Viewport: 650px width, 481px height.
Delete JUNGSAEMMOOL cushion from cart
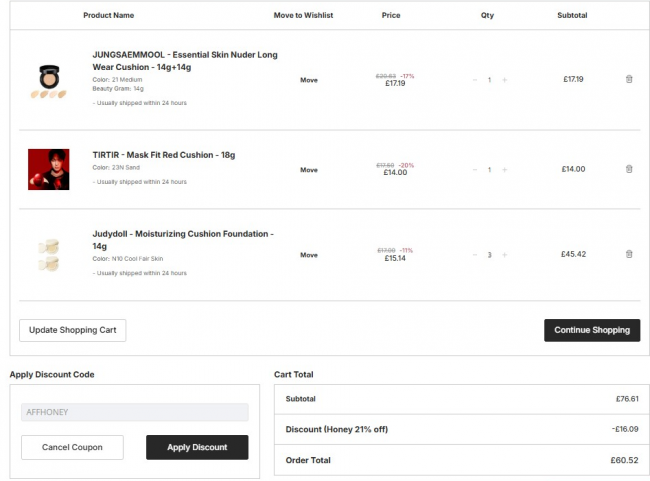click(629, 79)
